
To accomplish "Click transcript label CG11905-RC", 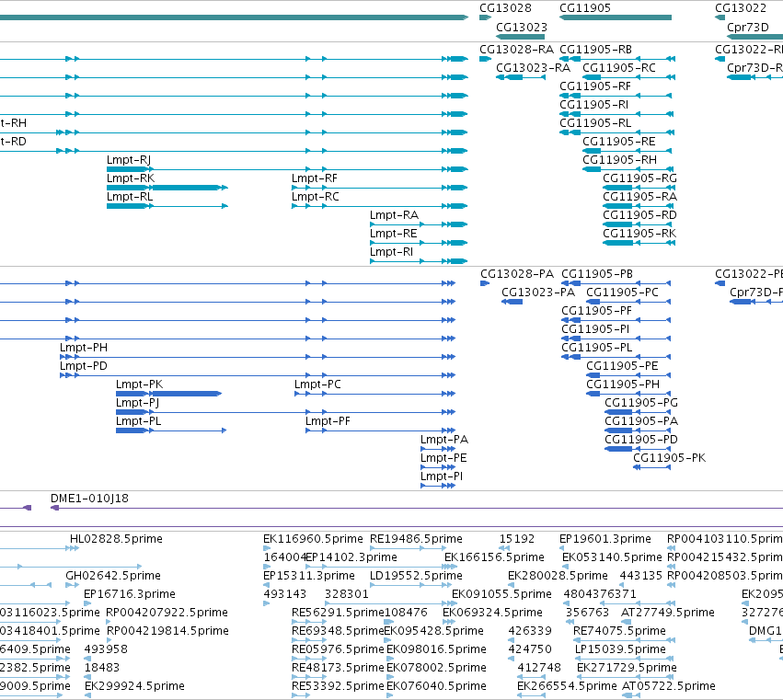I will [618, 68].
